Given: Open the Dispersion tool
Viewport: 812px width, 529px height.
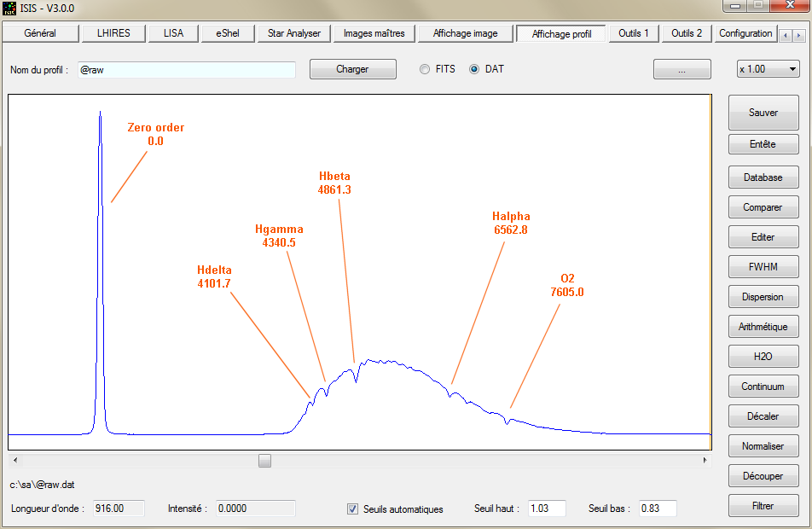Looking at the screenshot, I should (763, 297).
